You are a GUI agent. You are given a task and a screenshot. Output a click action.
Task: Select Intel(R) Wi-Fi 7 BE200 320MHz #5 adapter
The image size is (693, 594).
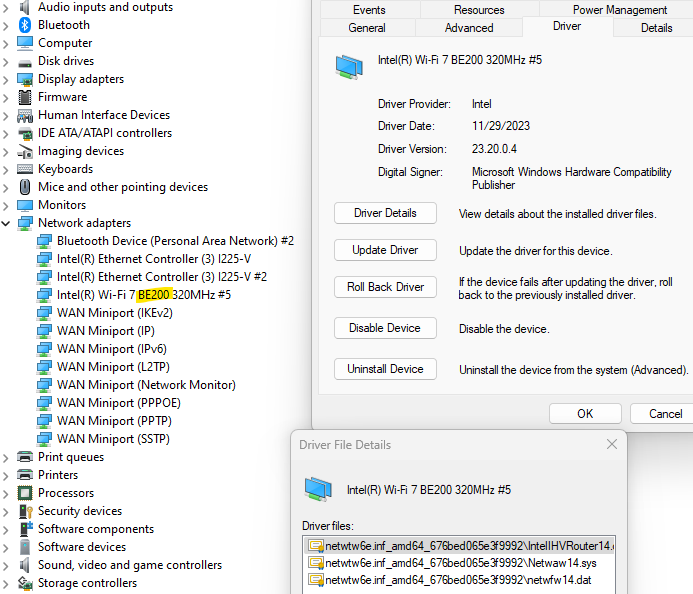pos(144,295)
